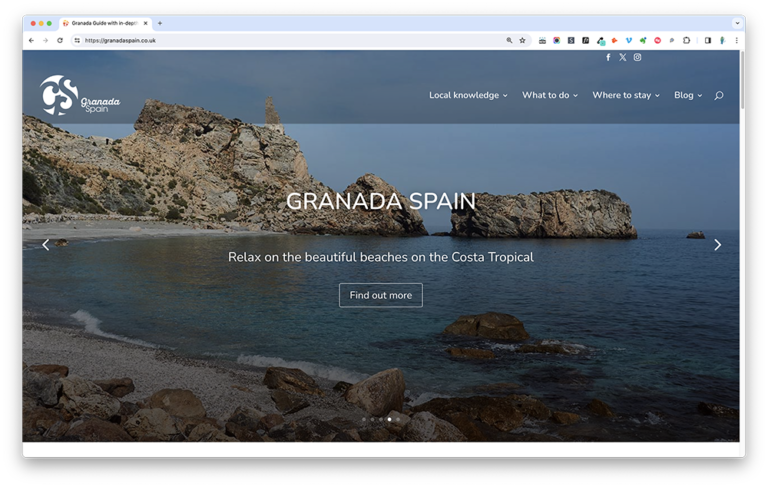
Task: Click the Find out more button
Action: (381, 295)
